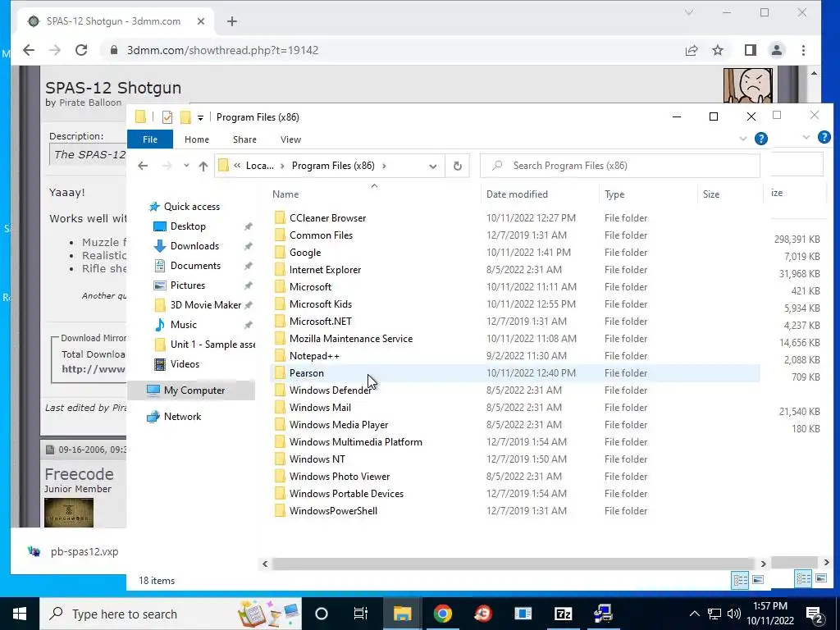Screen dimensions: 840x630
Task: Click Explorer back arrow in Program Files window
Action: [143, 166]
